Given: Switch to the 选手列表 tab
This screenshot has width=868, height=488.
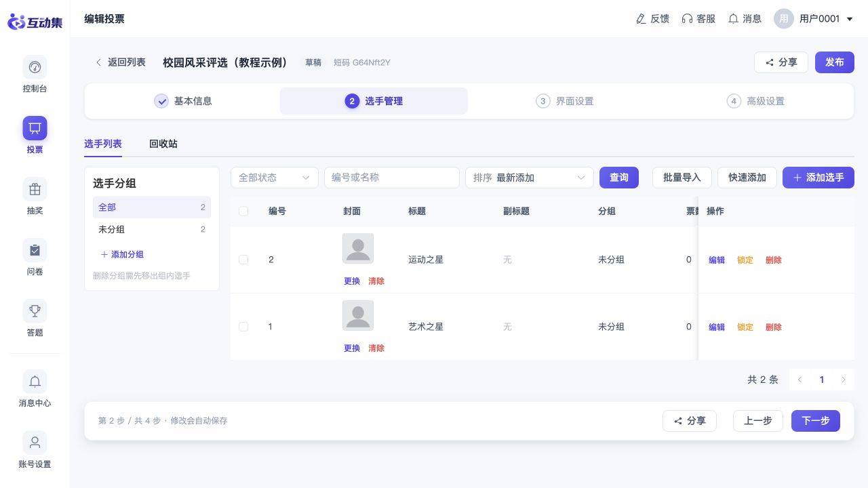Looking at the screenshot, I should click(103, 144).
